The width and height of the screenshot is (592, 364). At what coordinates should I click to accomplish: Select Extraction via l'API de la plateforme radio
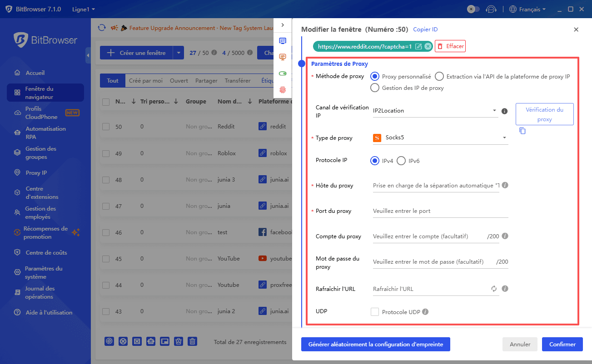pyautogui.click(x=439, y=77)
